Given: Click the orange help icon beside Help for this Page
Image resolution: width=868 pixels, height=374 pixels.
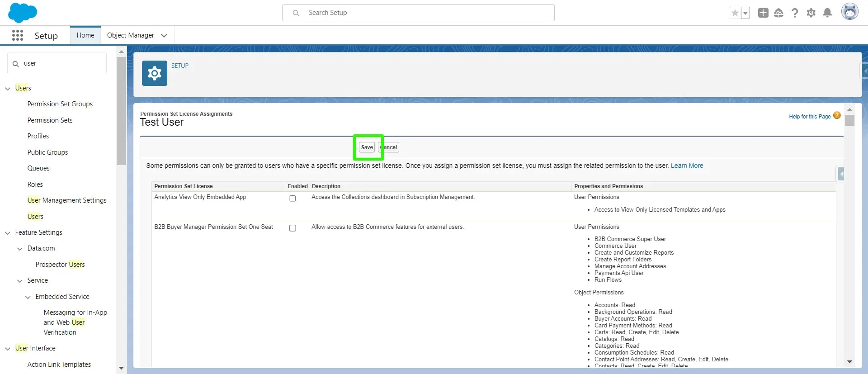Looking at the screenshot, I should [x=837, y=115].
